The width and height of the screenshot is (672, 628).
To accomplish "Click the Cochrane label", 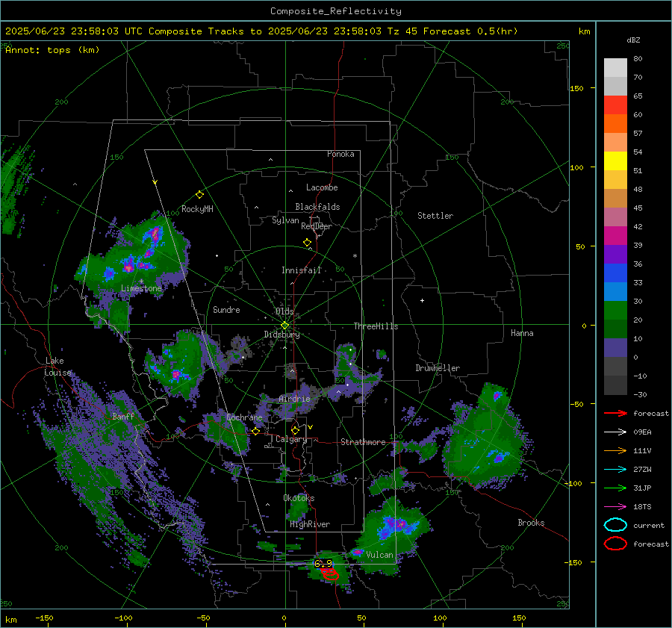I will (x=244, y=417).
